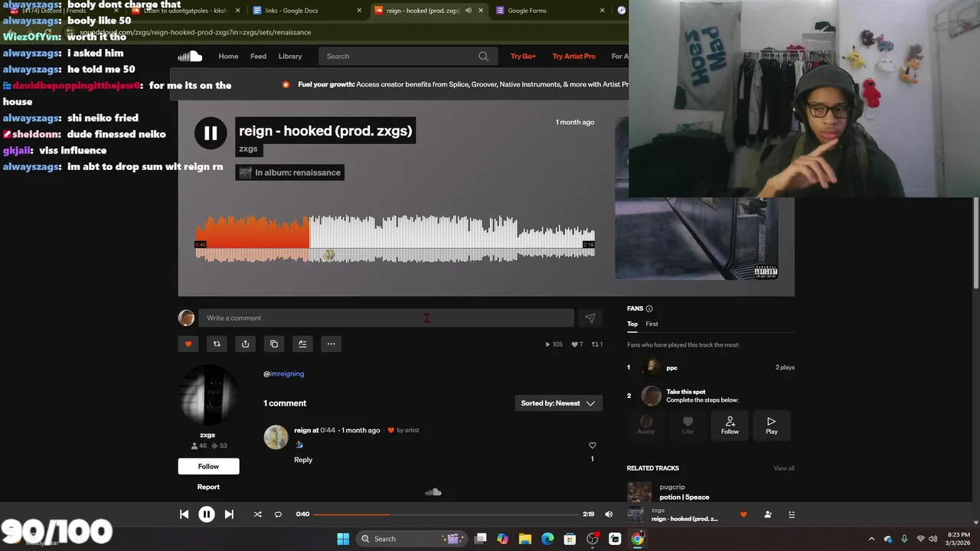The width and height of the screenshot is (980, 551).
Task: Open the @imreigning mention link
Action: 283,373
